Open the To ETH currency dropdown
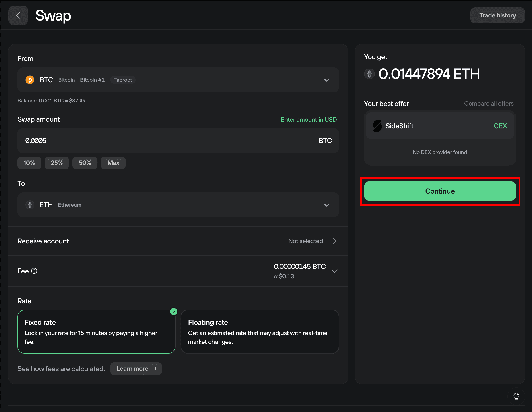Image resolution: width=532 pixels, height=412 pixels. tap(326, 205)
